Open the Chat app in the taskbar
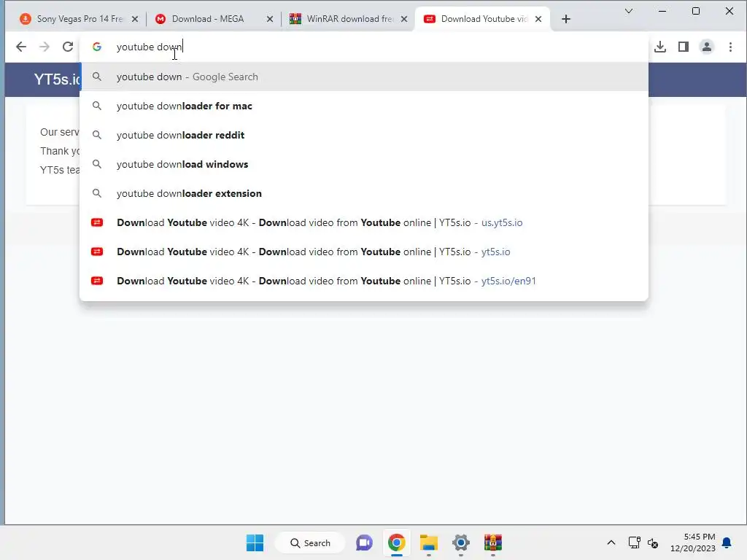Viewport: 747px width, 560px height. (365, 542)
